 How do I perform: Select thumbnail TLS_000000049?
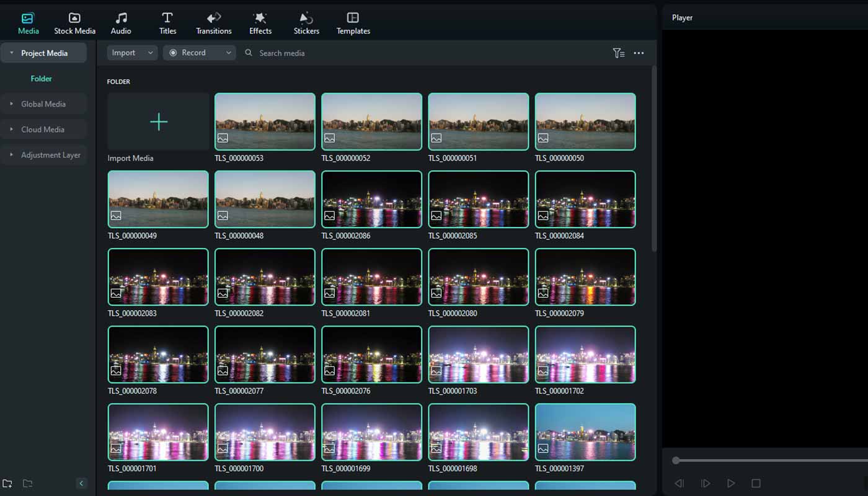pos(158,199)
